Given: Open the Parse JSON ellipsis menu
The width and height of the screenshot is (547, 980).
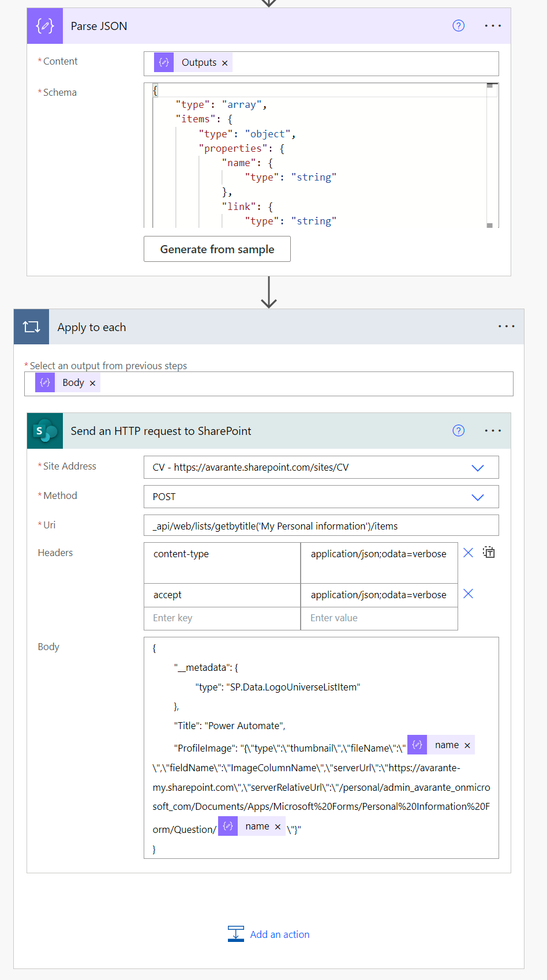Looking at the screenshot, I should (x=493, y=26).
